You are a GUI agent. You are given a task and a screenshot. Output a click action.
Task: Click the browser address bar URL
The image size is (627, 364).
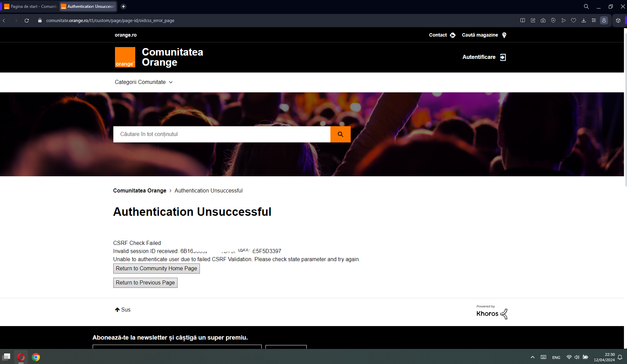click(110, 20)
